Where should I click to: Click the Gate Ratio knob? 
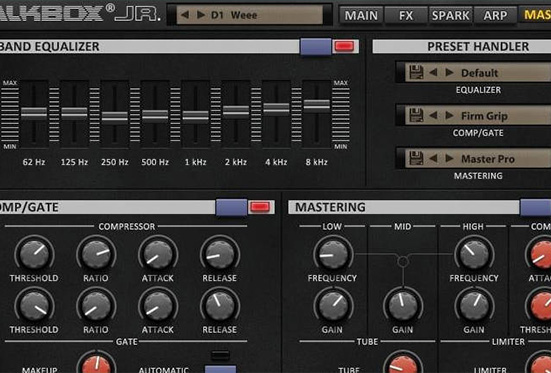tap(96, 306)
